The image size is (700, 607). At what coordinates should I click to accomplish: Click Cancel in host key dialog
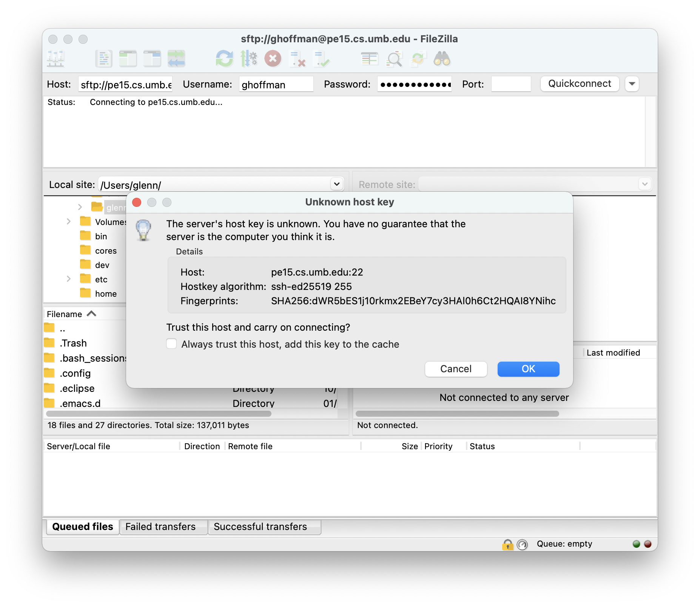(x=456, y=369)
